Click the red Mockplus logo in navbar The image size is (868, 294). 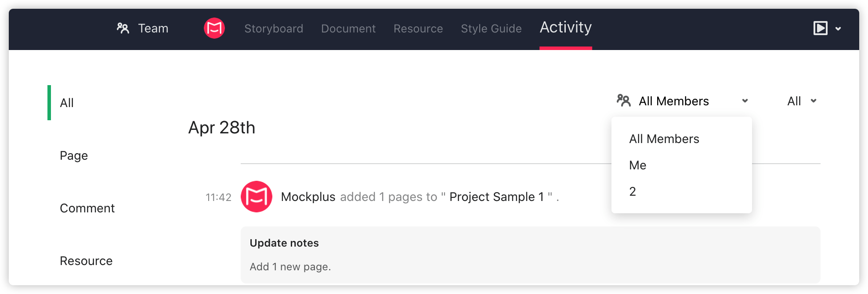pyautogui.click(x=214, y=29)
